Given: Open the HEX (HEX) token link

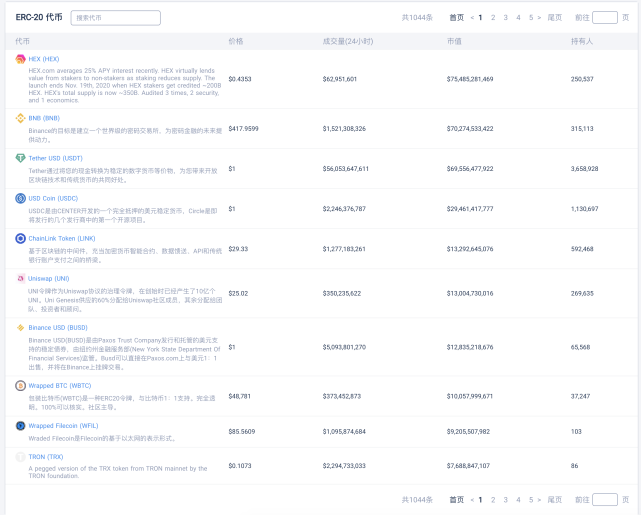Looking at the screenshot, I should [x=44, y=59].
